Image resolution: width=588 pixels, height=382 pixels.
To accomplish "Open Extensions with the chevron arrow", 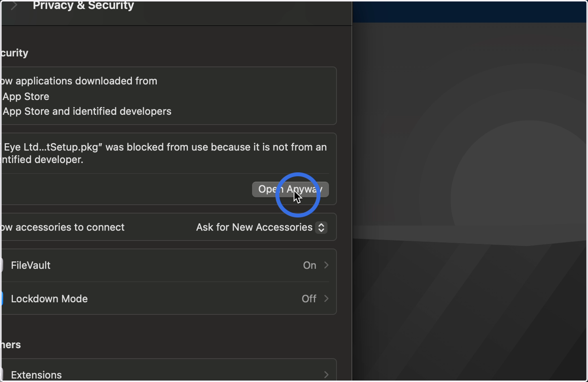I will pyautogui.click(x=326, y=375).
